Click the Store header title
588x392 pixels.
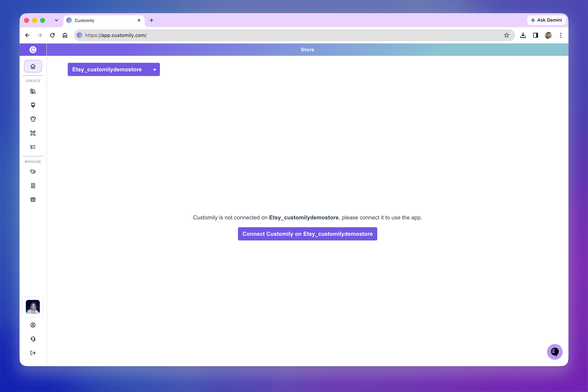point(307,50)
